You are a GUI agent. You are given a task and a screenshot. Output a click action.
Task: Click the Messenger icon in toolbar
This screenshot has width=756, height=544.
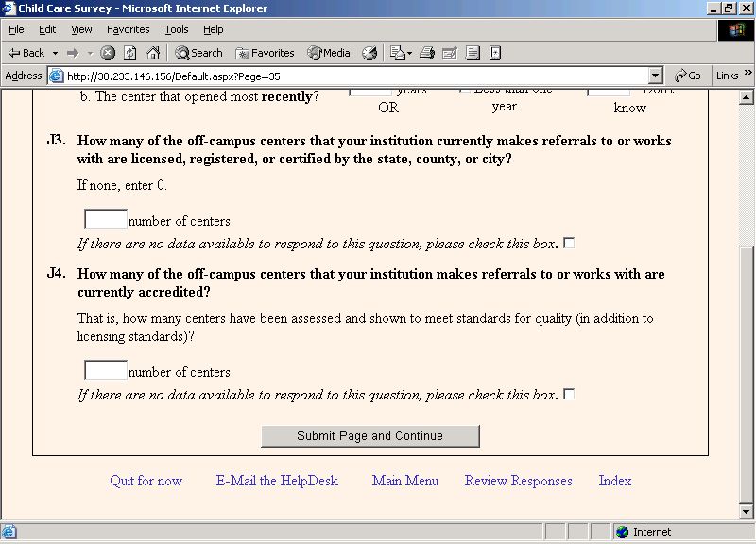pos(495,53)
